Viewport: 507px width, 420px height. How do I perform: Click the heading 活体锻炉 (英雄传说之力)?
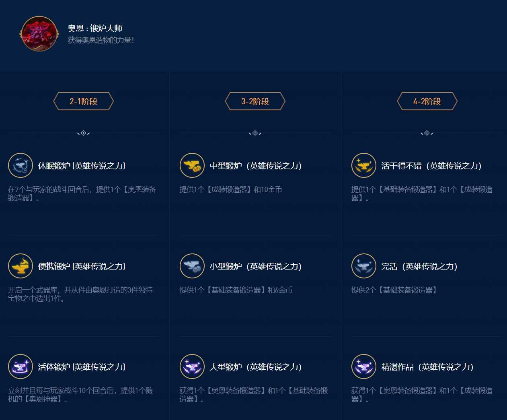click(x=82, y=367)
